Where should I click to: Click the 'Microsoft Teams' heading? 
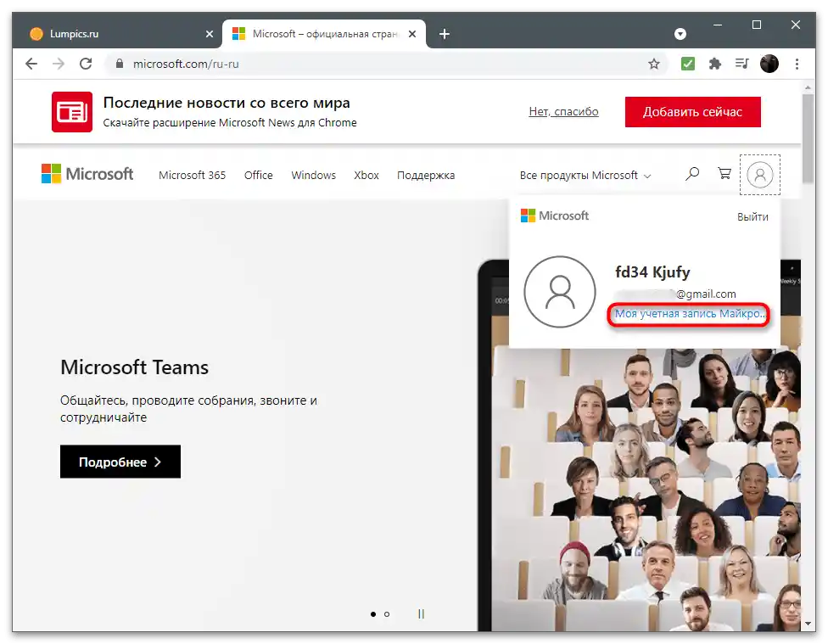coord(135,367)
